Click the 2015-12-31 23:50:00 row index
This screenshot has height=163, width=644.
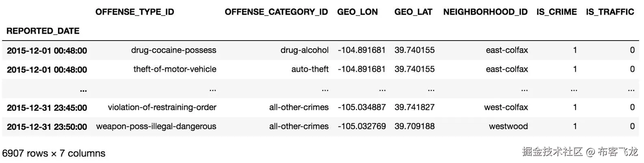(47, 127)
